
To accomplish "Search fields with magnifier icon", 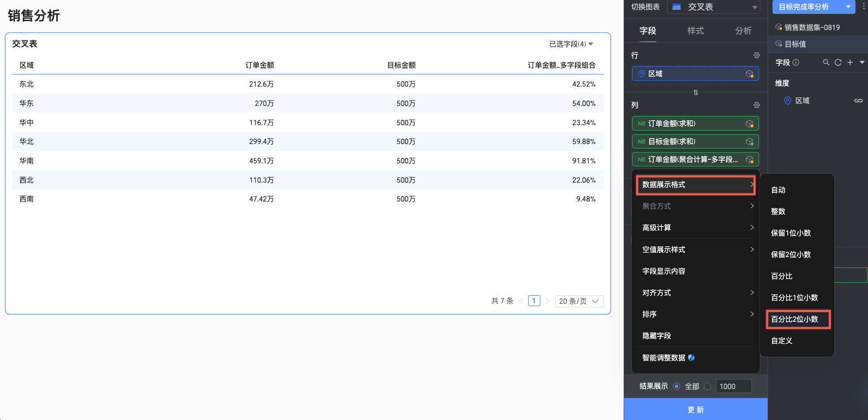I will coord(826,62).
